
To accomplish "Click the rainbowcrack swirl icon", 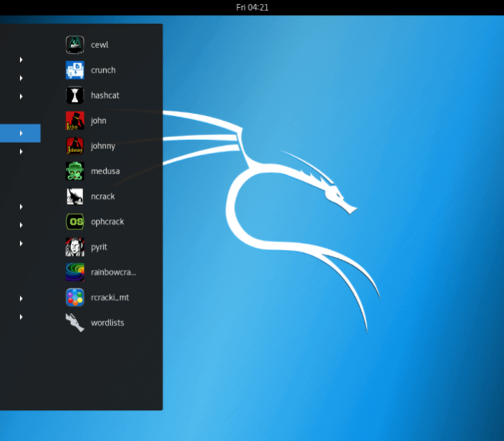I will click(75, 272).
